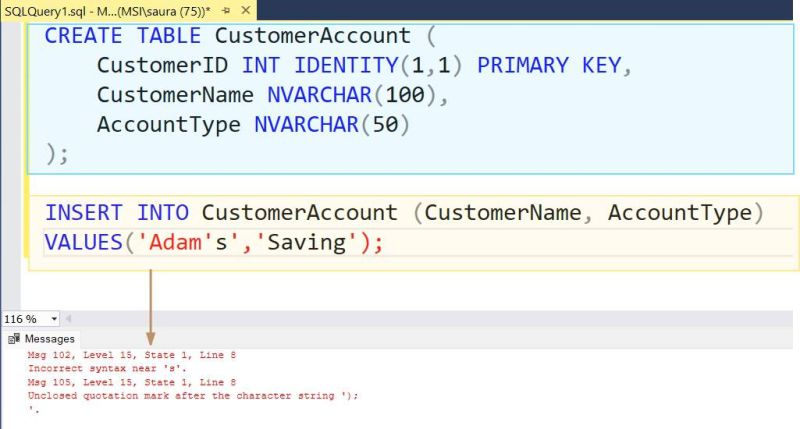
Task: Click 'CustomerID' column definition
Action: coord(162,65)
